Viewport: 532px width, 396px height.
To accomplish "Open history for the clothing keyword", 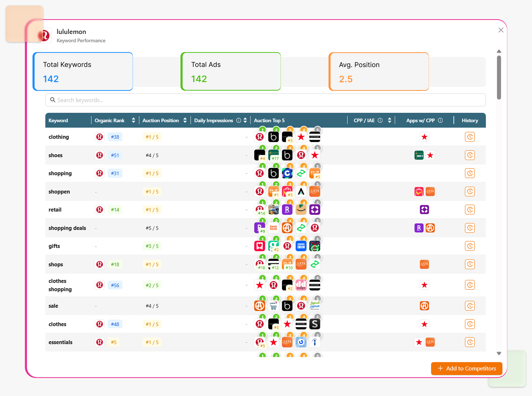I will pyautogui.click(x=470, y=137).
